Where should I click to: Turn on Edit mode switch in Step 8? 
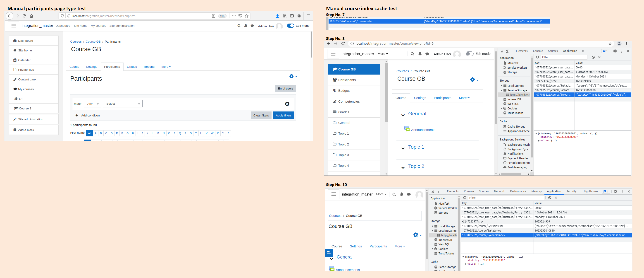click(x=469, y=53)
